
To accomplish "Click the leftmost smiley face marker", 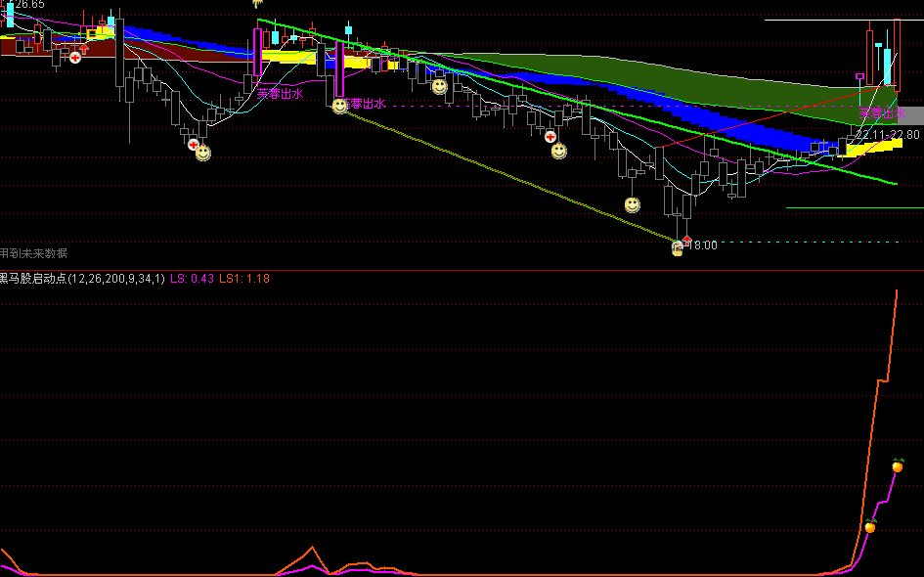I will pos(202,153).
